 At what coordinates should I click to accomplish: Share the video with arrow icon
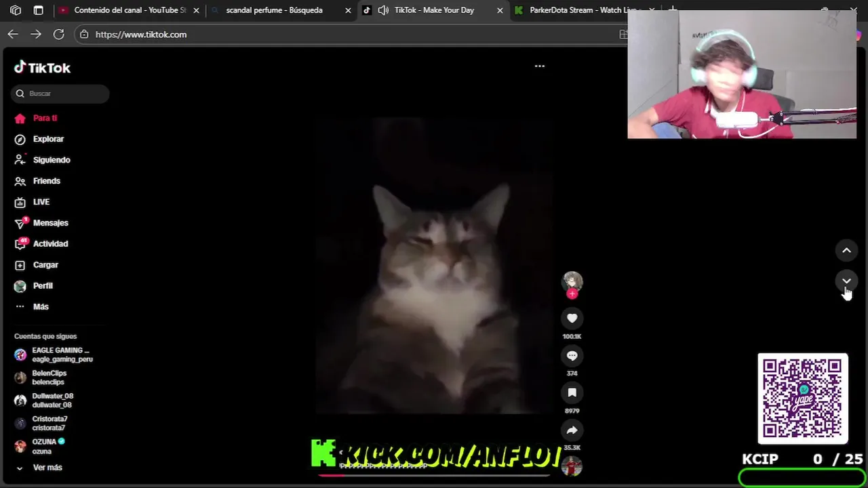click(x=572, y=430)
